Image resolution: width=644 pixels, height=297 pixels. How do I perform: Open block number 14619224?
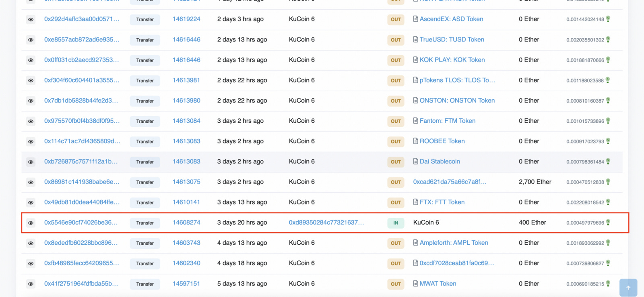coord(186,19)
